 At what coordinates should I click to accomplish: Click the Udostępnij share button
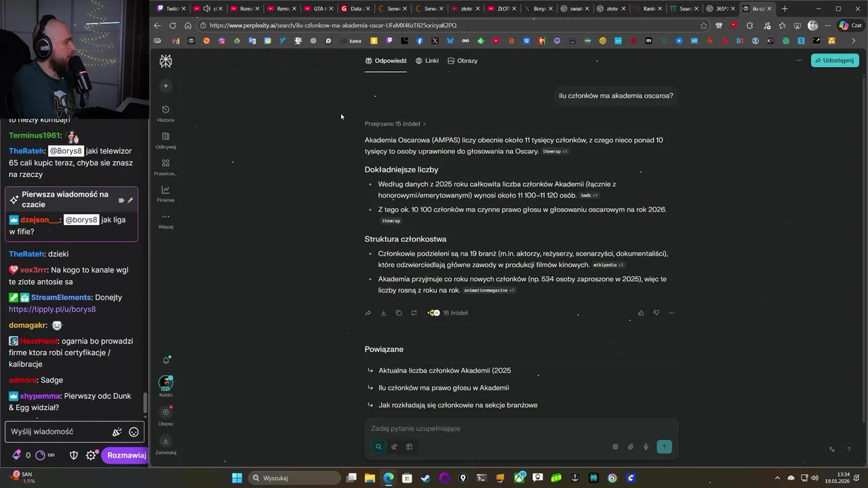pos(835,60)
